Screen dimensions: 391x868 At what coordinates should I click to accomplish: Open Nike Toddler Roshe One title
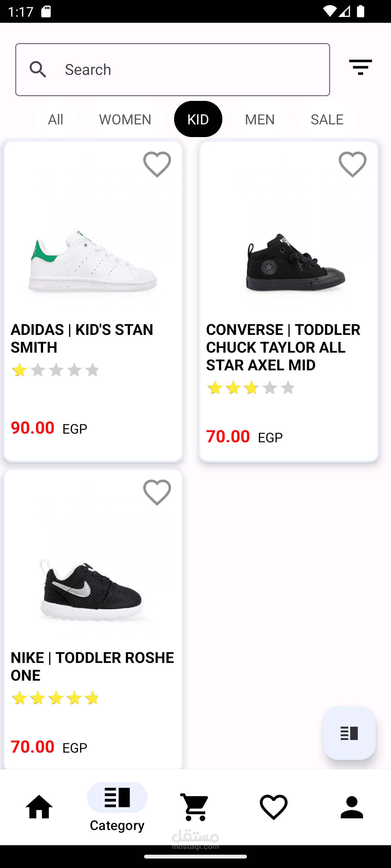[x=92, y=666]
